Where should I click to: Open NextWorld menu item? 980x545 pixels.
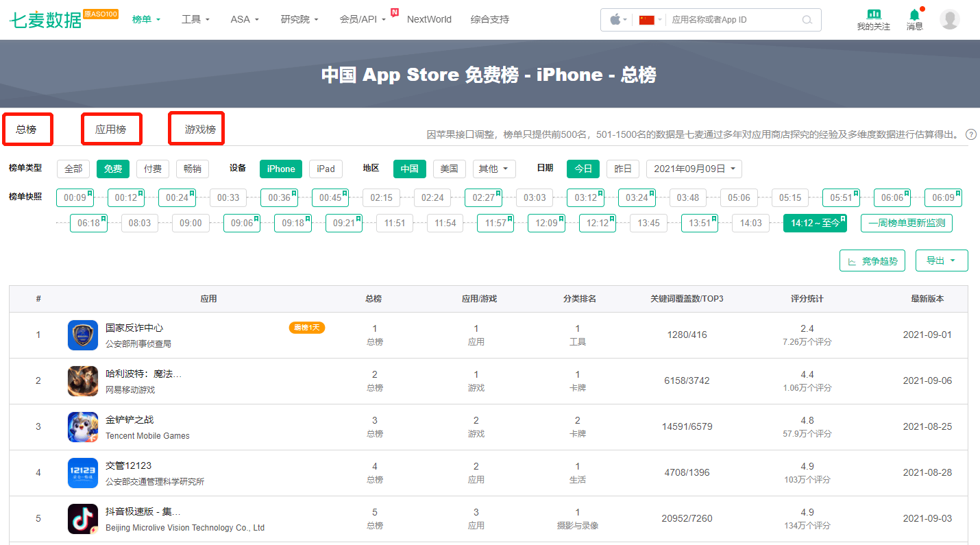pyautogui.click(x=429, y=19)
